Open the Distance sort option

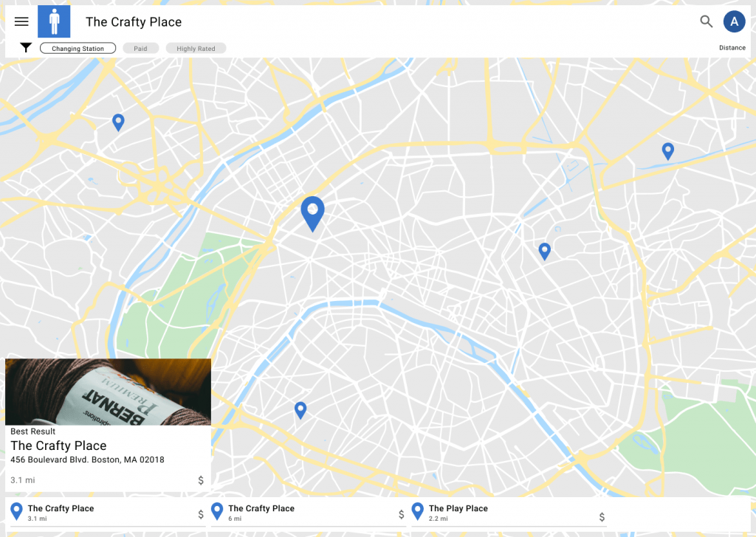(x=732, y=48)
